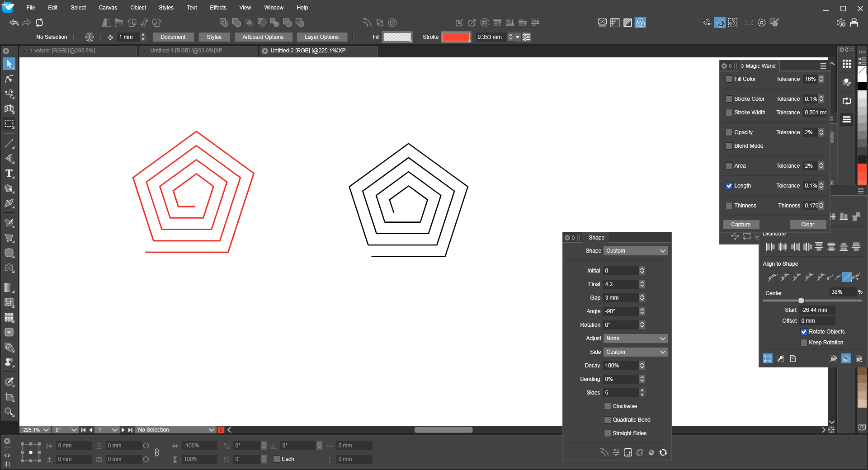Open the Effects menu
The height and width of the screenshot is (470, 868).
(218, 8)
